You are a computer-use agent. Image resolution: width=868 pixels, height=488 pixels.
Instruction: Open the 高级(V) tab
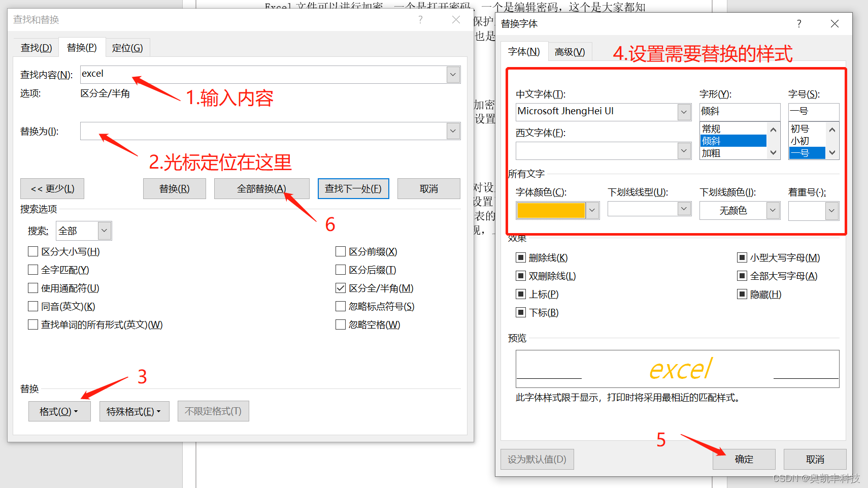point(570,52)
